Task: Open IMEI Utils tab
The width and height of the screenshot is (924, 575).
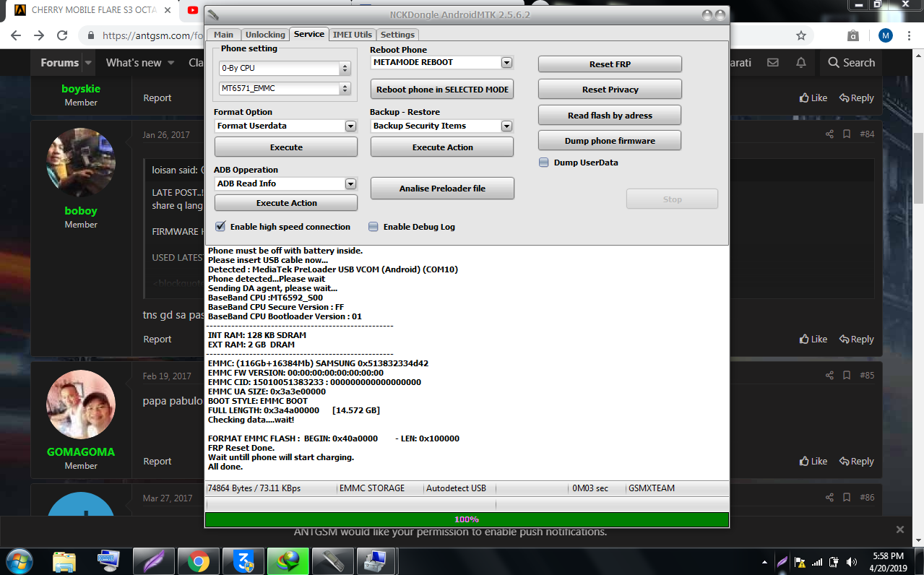Action: coord(353,35)
